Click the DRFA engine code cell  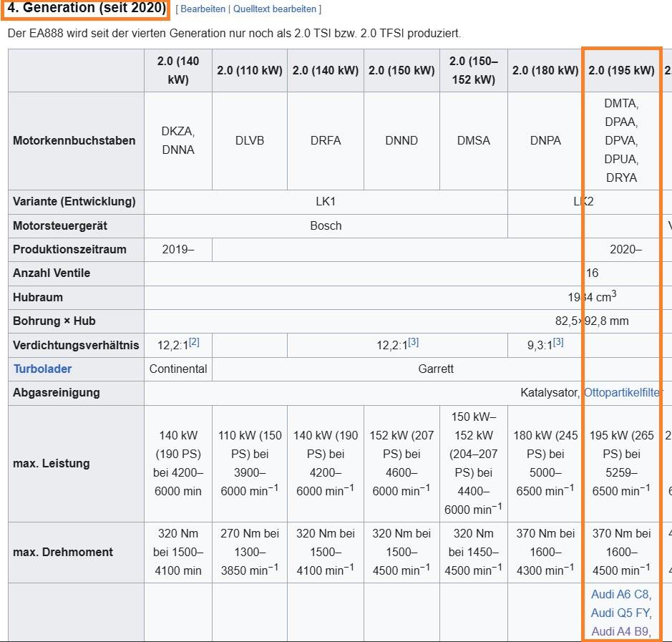(x=326, y=140)
